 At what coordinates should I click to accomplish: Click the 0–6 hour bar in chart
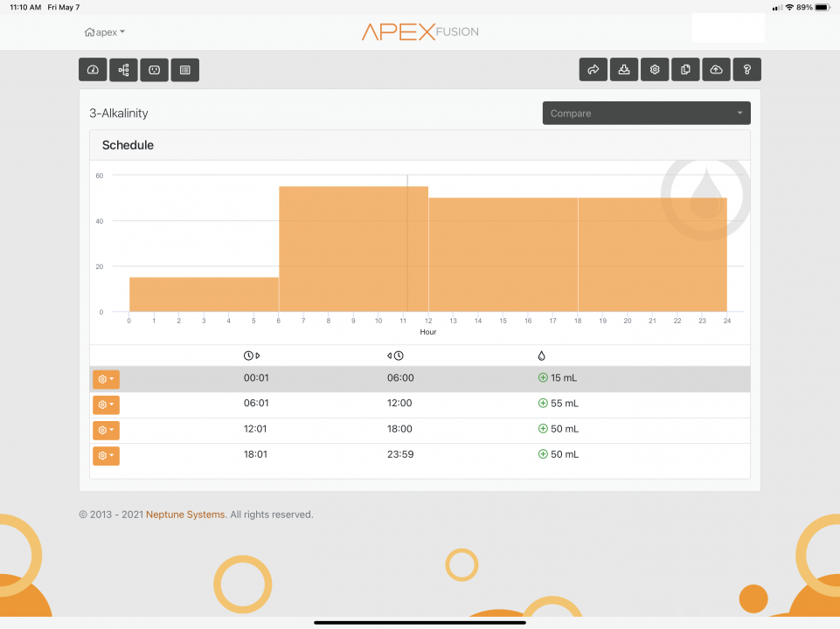[x=204, y=294]
